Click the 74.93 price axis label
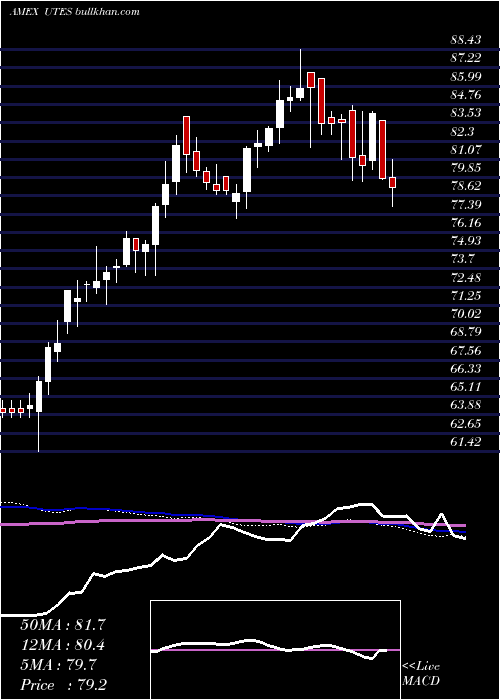The image size is (500, 700). tap(466, 241)
